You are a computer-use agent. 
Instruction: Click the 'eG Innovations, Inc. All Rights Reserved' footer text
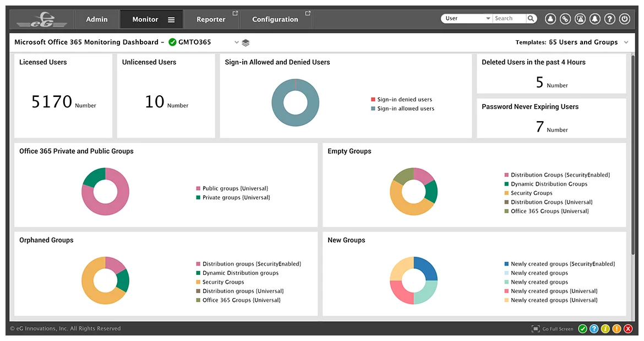point(69,329)
